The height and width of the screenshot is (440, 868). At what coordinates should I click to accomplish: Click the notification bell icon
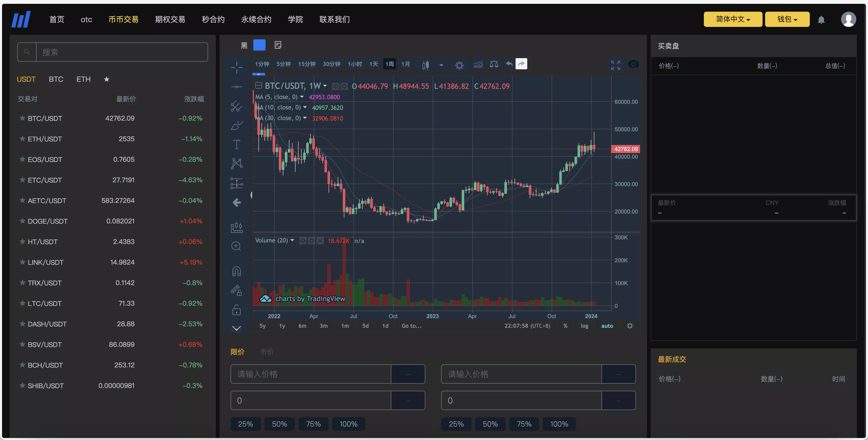pyautogui.click(x=821, y=20)
